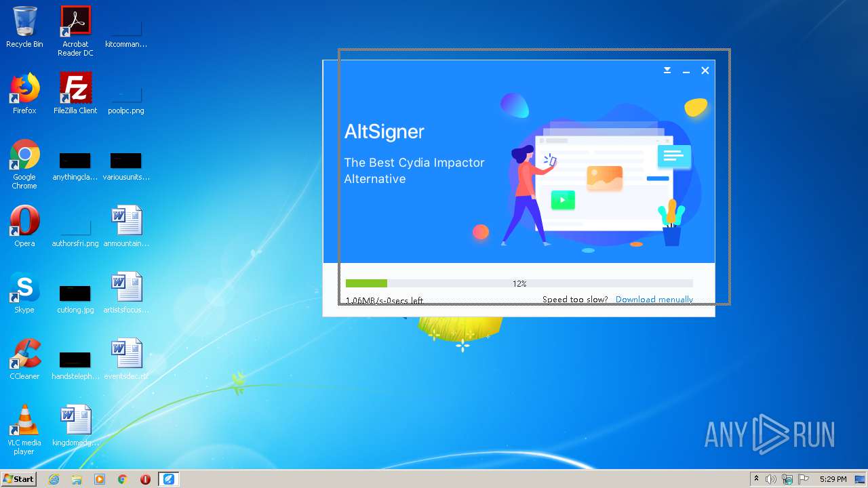Show hidden system tray icons
Viewport: 868px width, 488px height.
(756, 479)
